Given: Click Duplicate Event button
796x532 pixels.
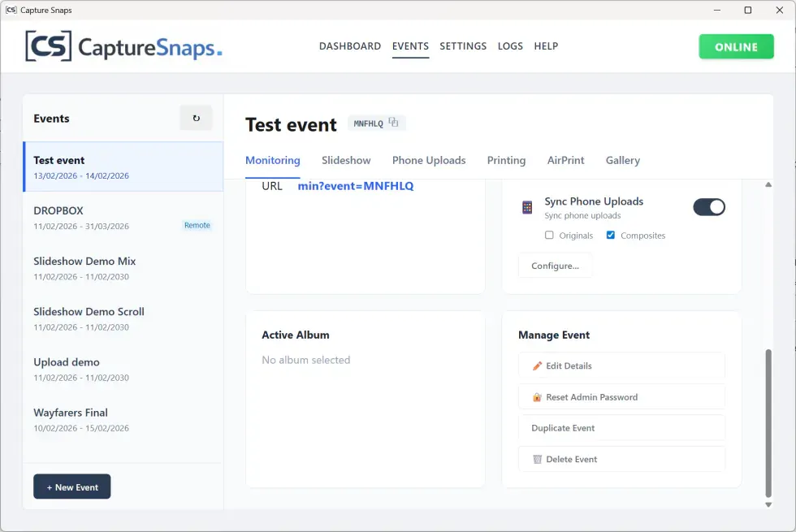Looking at the screenshot, I should pos(621,428).
